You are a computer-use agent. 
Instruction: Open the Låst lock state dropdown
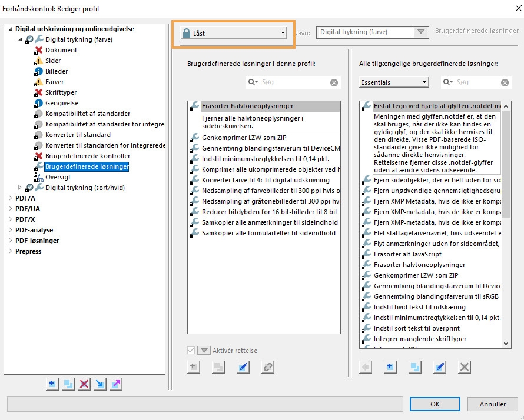234,34
